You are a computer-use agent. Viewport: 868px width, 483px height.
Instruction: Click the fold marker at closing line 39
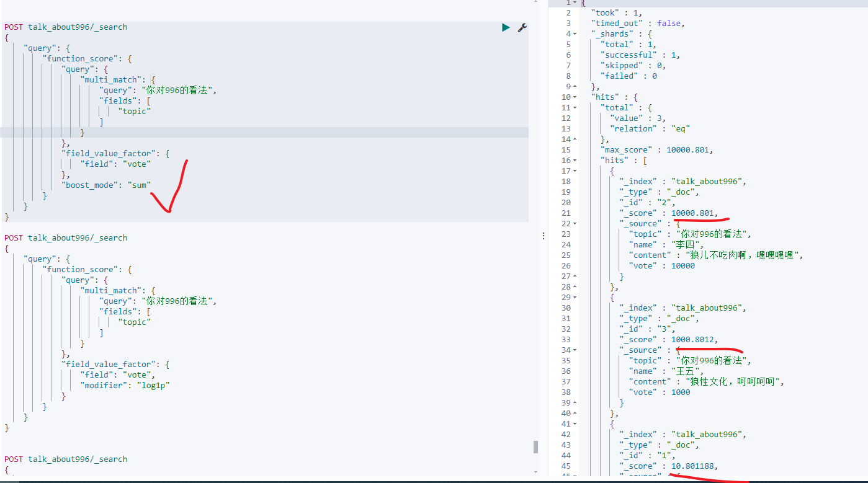pos(575,402)
